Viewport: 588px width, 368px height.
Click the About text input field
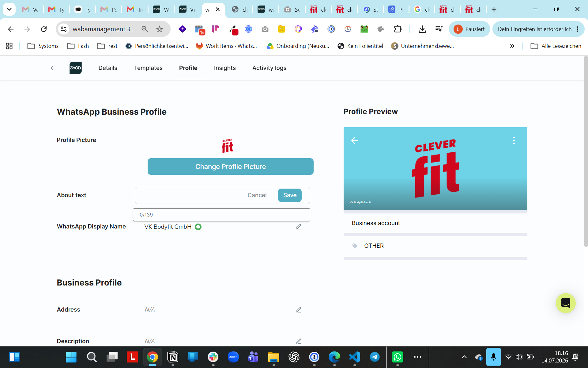tap(190, 195)
